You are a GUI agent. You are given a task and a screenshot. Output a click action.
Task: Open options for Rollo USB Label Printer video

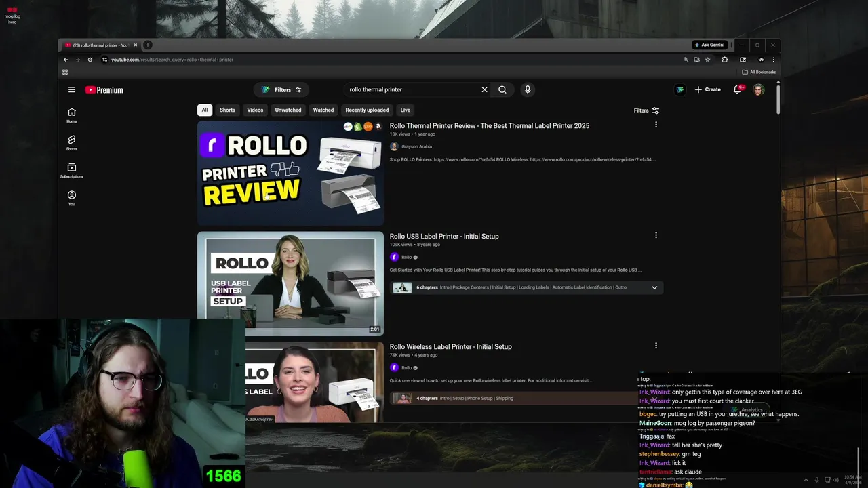(x=656, y=235)
